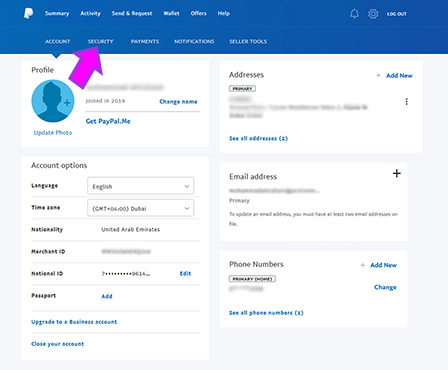This screenshot has width=448, height=370.
Task: Click Add New in the Phone Numbers section
Action: [384, 265]
